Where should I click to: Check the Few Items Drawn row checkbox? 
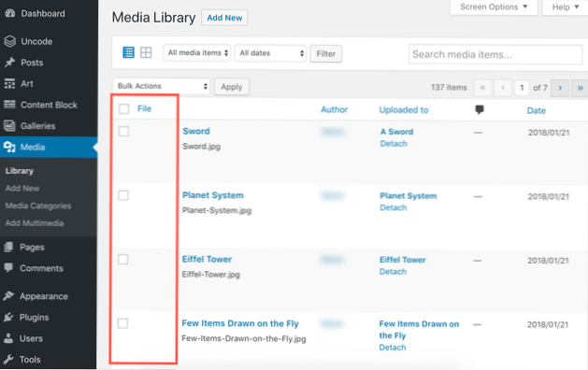click(122, 323)
